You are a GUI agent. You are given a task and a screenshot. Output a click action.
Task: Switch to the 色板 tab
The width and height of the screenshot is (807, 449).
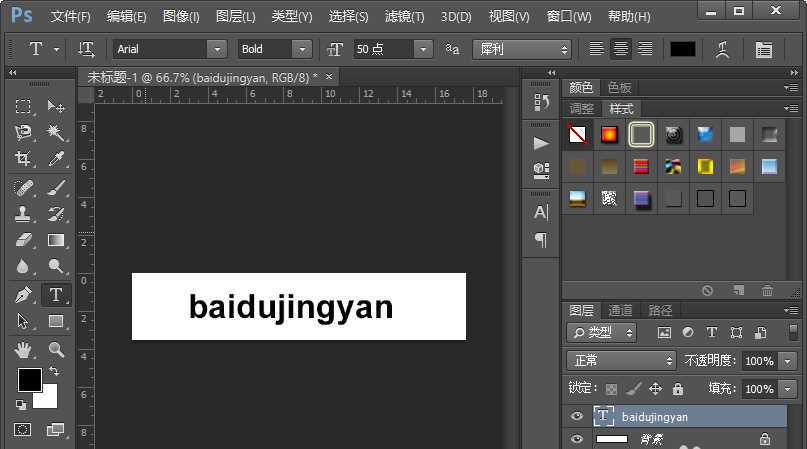click(x=619, y=87)
